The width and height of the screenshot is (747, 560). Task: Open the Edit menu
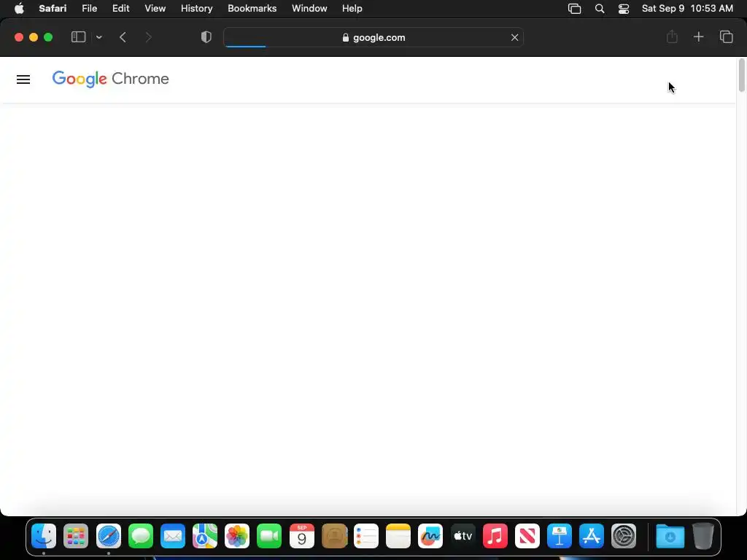coord(120,9)
